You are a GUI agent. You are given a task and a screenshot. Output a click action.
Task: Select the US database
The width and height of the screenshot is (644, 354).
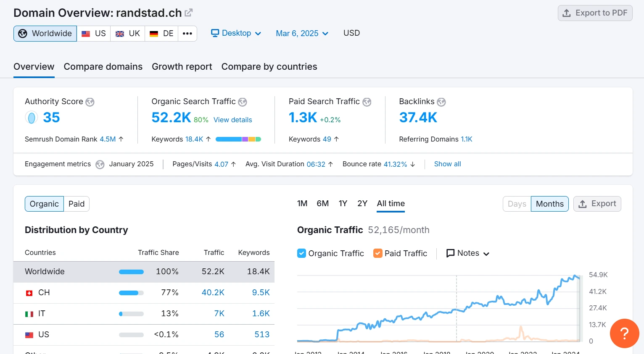coord(94,34)
